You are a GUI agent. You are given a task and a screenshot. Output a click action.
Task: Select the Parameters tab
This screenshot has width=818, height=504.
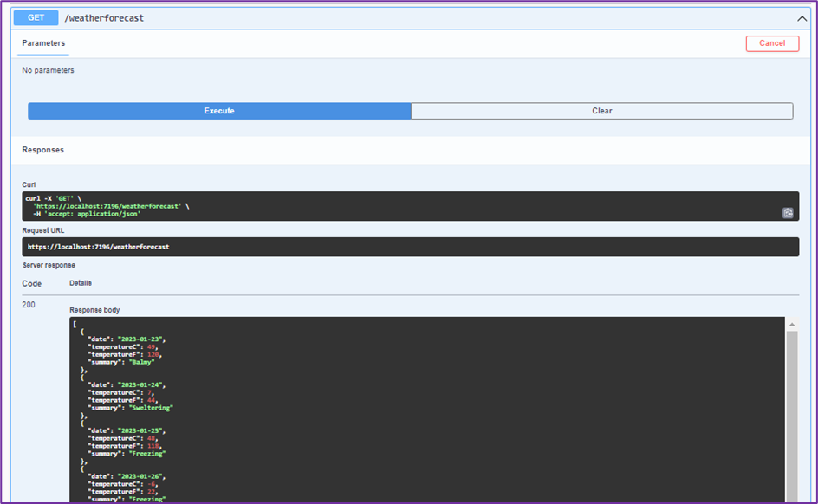point(43,43)
